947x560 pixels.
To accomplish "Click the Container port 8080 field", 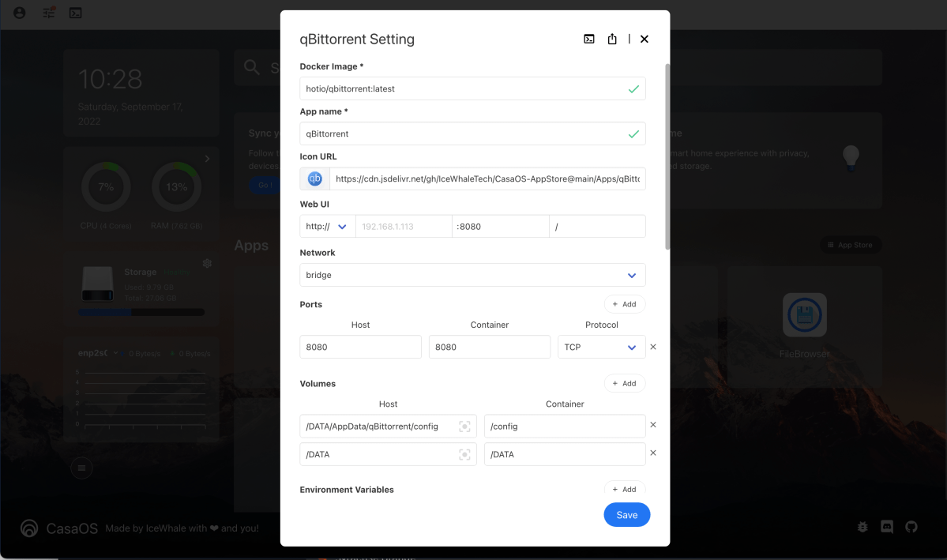I will pos(489,347).
